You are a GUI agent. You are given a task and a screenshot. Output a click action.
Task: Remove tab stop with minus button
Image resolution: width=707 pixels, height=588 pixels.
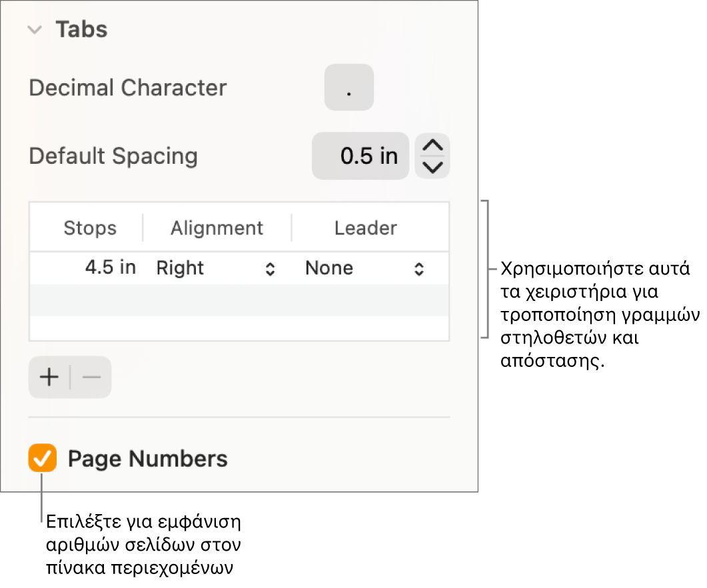pyautogui.click(x=91, y=378)
